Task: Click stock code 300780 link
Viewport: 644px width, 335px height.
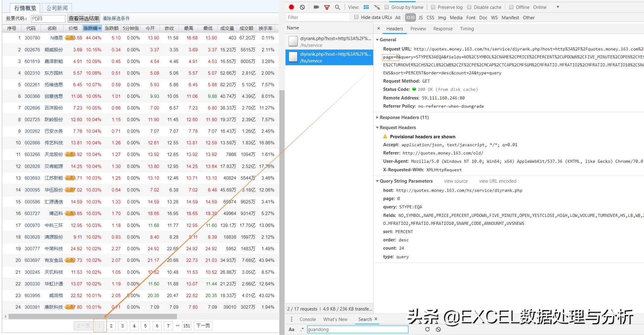Action: (32, 38)
